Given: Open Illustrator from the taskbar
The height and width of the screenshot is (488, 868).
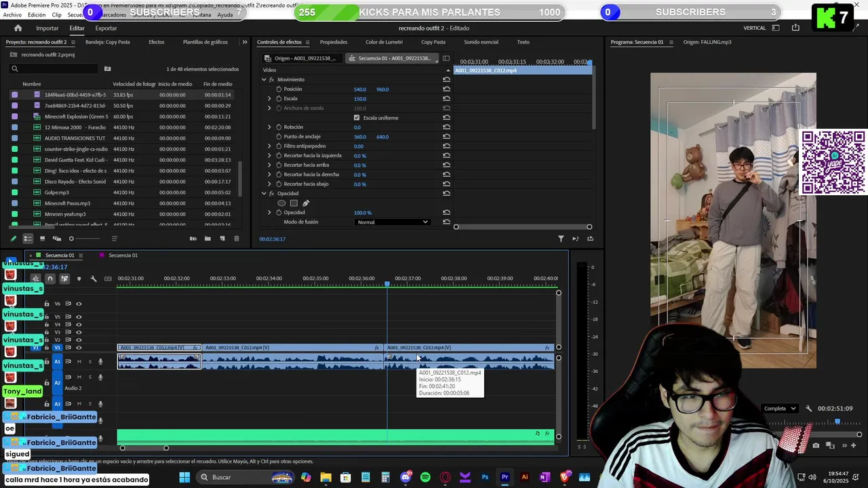Looking at the screenshot, I should [x=524, y=477].
